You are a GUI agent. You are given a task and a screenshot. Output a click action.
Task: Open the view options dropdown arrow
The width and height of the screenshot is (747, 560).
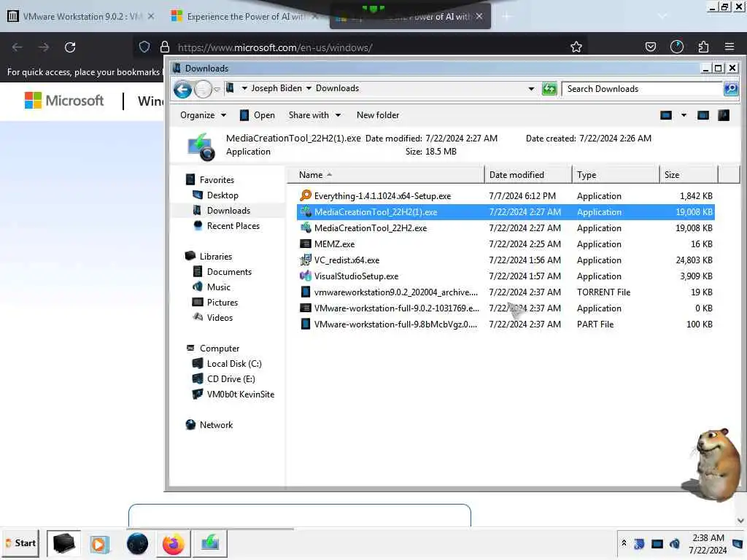point(684,115)
